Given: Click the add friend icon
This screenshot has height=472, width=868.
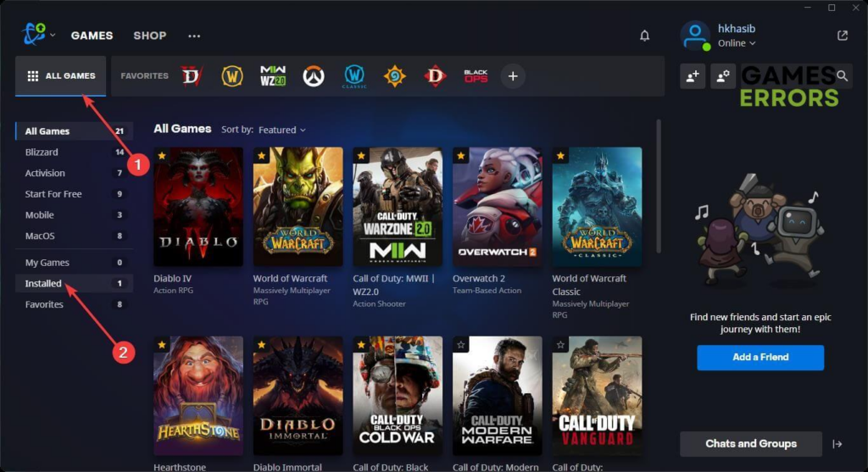Looking at the screenshot, I should click(x=693, y=76).
